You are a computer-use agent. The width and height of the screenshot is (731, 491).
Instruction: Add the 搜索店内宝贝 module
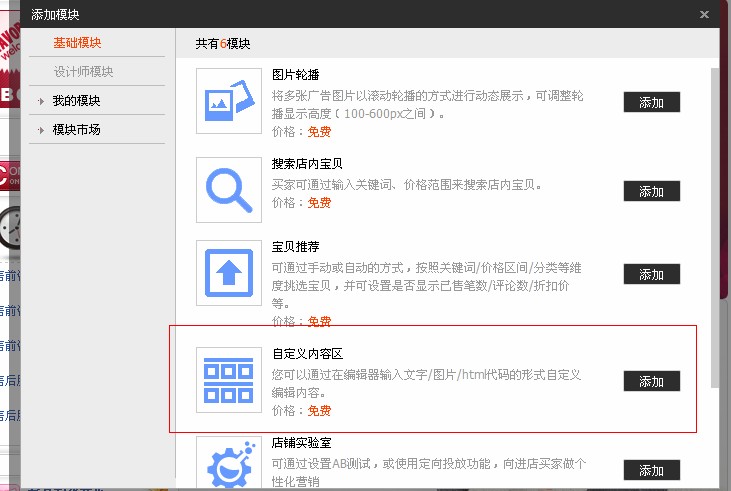[x=652, y=191]
